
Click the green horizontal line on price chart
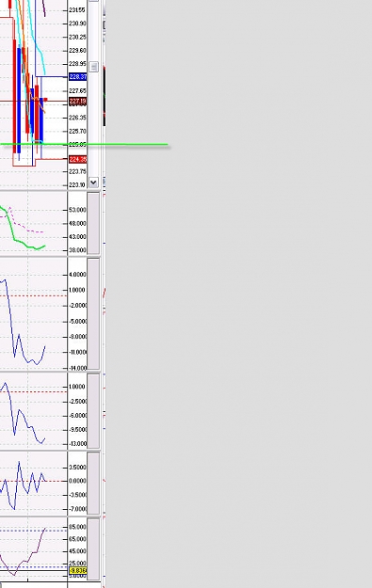(85, 144)
